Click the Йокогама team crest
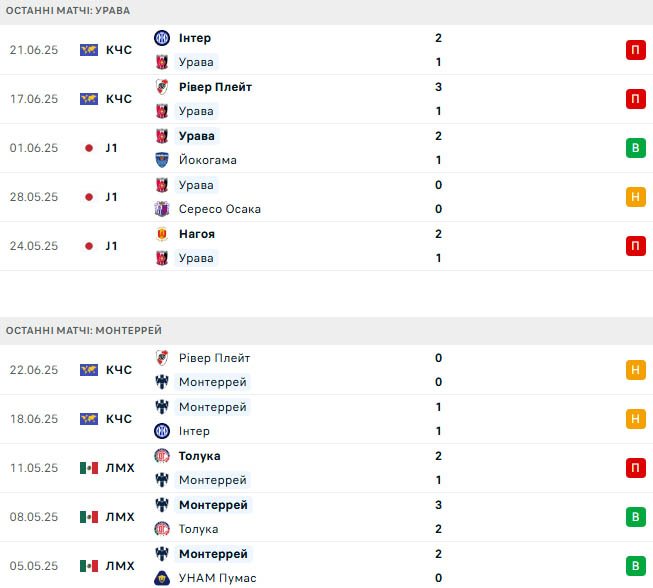Image resolution: width=653 pixels, height=588 pixels. coord(162,160)
